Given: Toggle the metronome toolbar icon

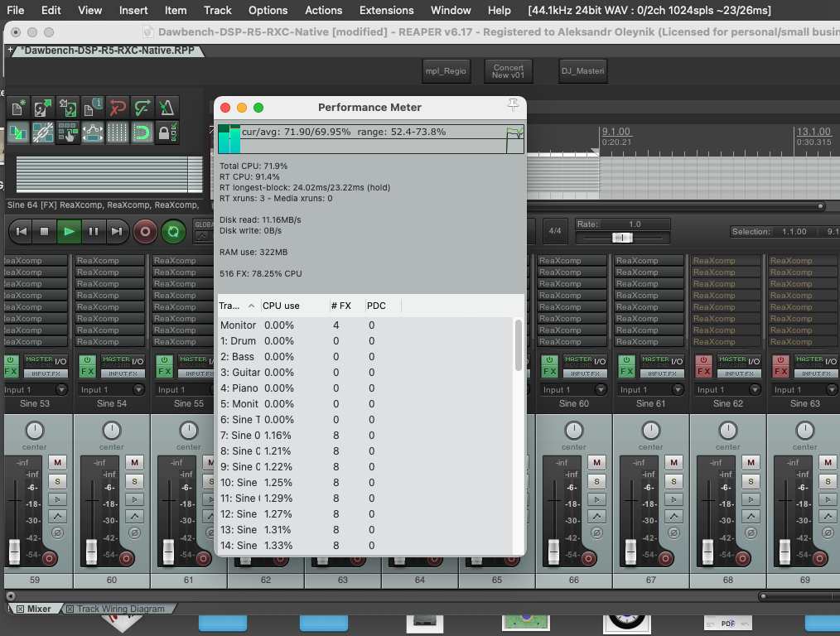Looking at the screenshot, I should [x=167, y=108].
